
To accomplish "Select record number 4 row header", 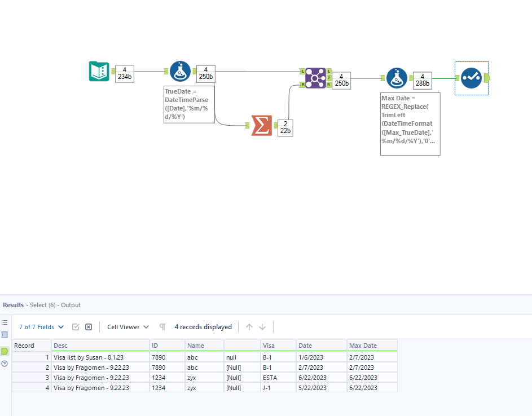I will pyautogui.click(x=32, y=388).
